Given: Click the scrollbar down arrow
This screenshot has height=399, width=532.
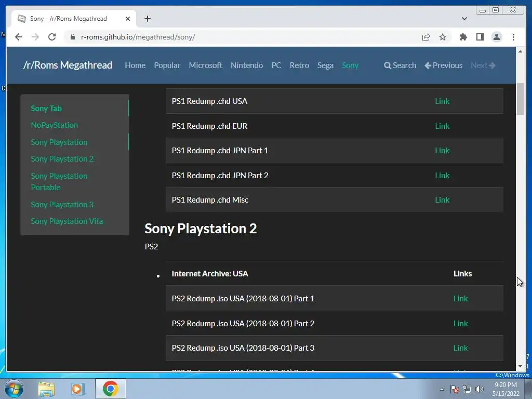Looking at the screenshot, I should pos(520,366).
